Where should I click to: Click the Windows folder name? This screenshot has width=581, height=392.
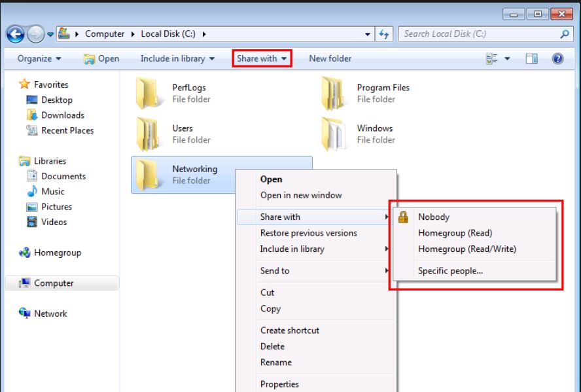click(x=375, y=128)
